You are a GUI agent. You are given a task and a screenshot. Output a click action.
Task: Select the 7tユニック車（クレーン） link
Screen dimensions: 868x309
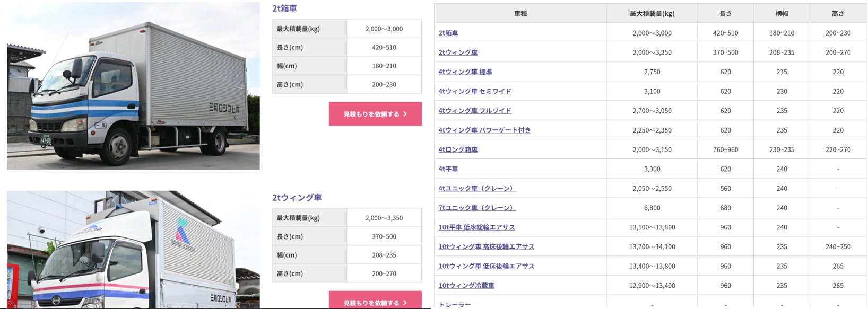coord(477,208)
